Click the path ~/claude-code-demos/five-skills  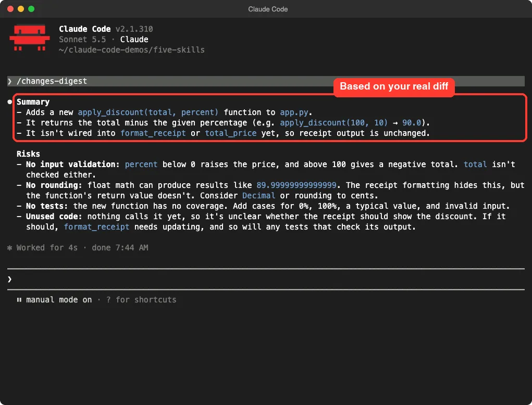[132, 50]
